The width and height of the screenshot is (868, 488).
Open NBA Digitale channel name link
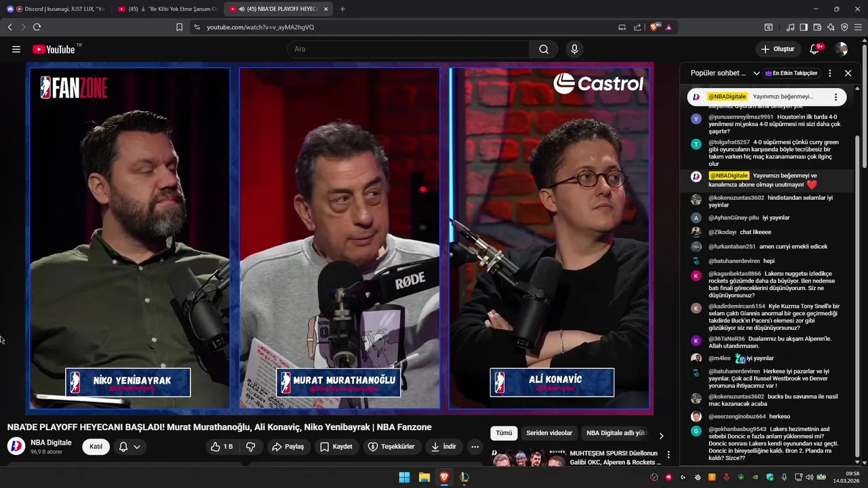pyautogui.click(x=51, y=443)
